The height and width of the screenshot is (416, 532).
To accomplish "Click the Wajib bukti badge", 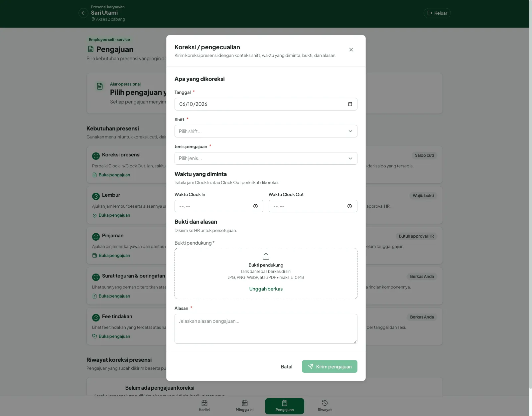I will [423, 196].
